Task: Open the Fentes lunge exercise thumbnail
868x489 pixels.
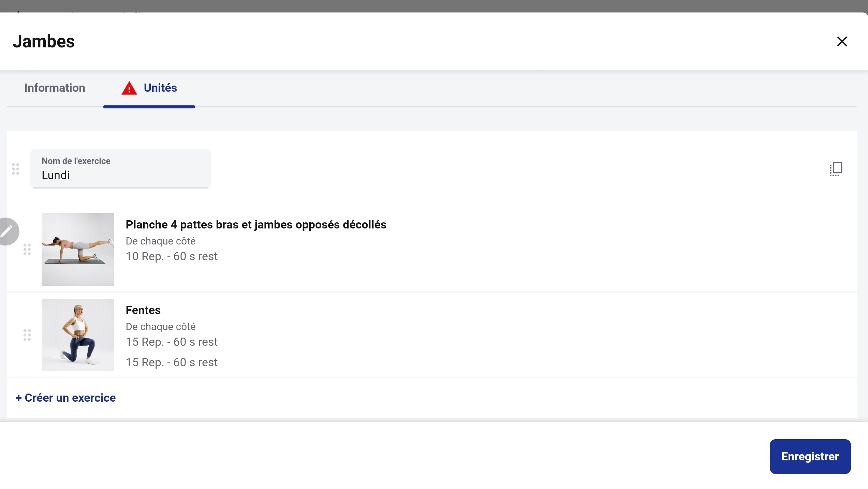Action: pyautogui.click(x=78, y=335)
